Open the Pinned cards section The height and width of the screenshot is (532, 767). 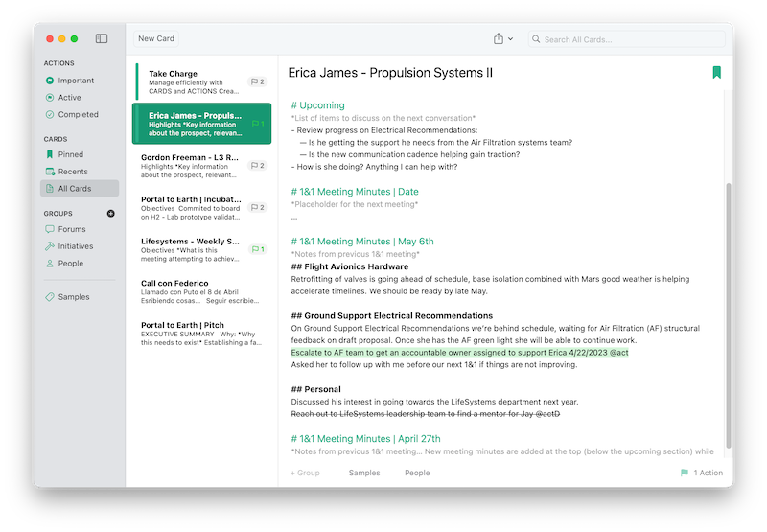click(70, 154)
